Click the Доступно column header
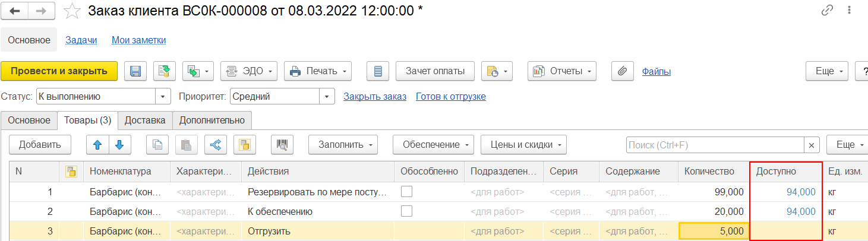868x241 pixels. (x=786, y=171)
